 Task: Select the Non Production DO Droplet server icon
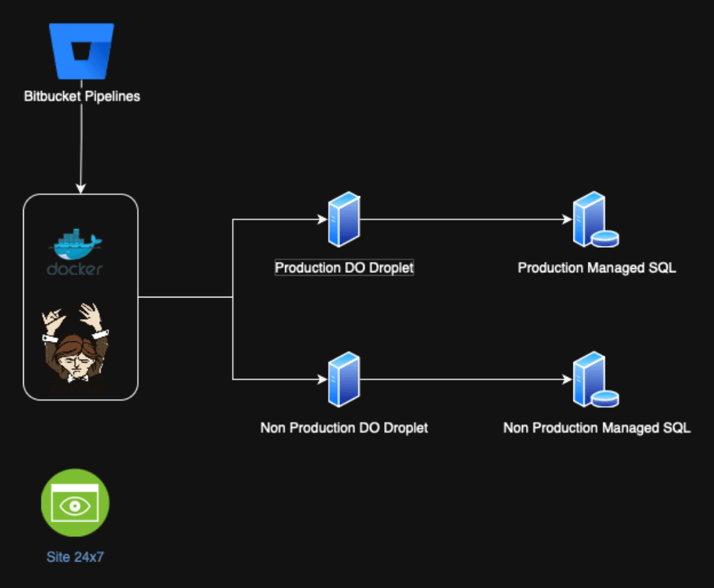coord(343,380)
